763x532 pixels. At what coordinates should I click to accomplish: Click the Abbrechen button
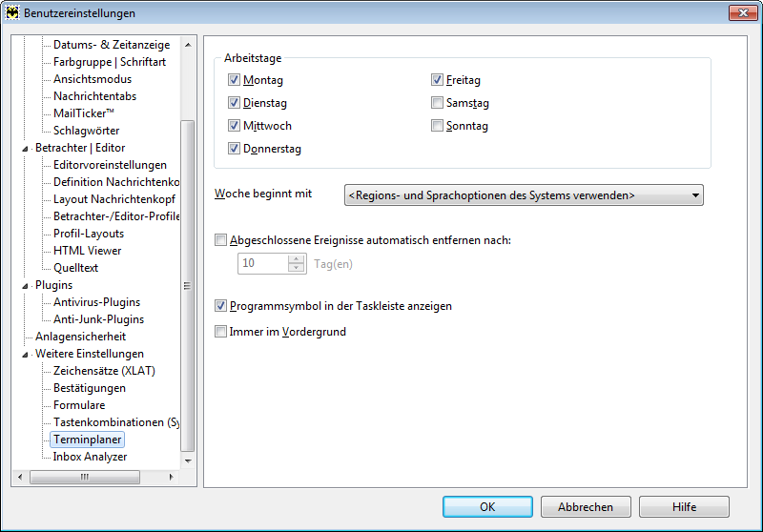tap(586, 506)
